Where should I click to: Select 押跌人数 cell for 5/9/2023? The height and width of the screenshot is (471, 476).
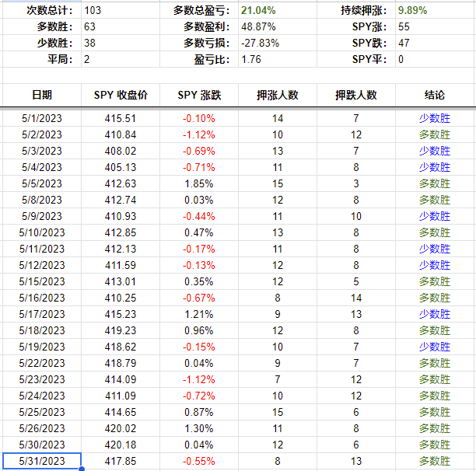coord(356,217)
